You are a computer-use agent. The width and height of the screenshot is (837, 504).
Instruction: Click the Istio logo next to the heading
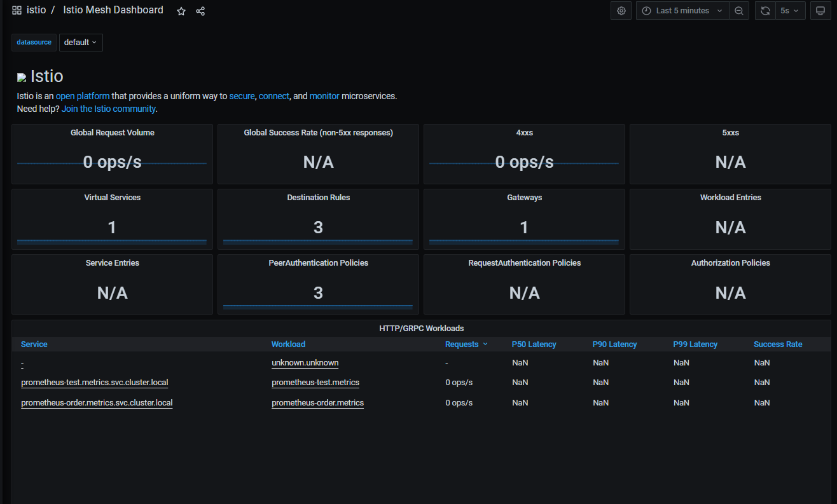(21, 77)
